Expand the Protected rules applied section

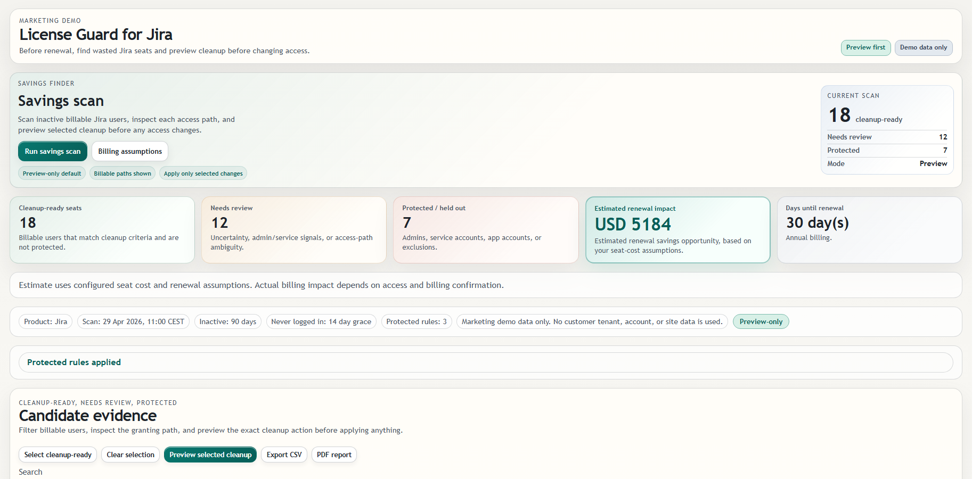pyautogui.click(x=73, y=362)
